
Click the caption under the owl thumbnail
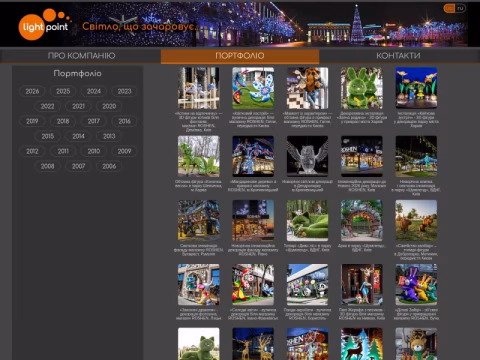(307, 186)
